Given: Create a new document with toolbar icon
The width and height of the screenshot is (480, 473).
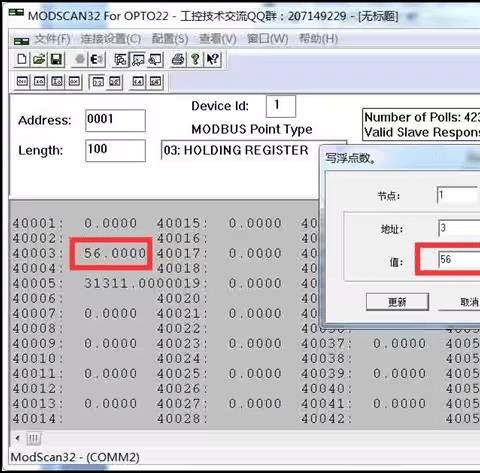Looking at the screenshot, I should (x=22, y=60).
